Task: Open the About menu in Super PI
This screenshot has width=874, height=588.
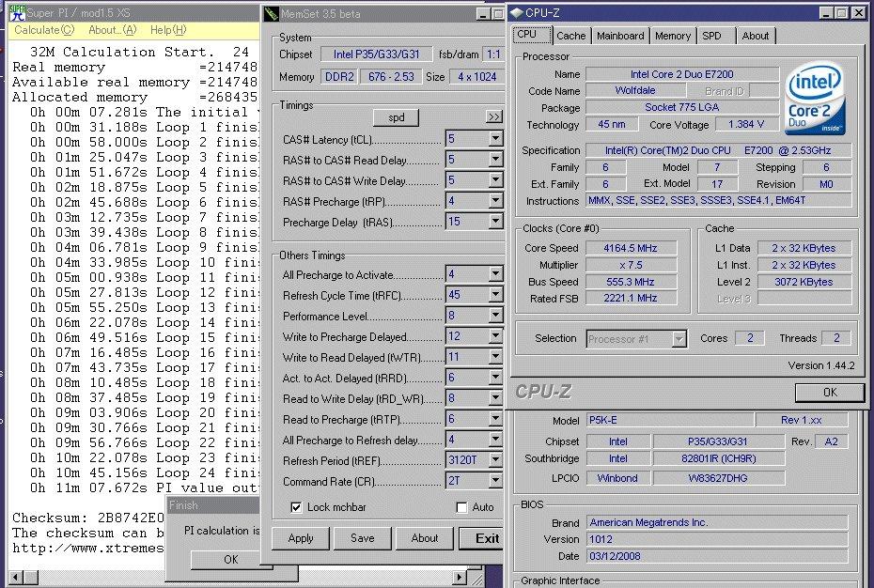Action: click(x=112, y=30)
